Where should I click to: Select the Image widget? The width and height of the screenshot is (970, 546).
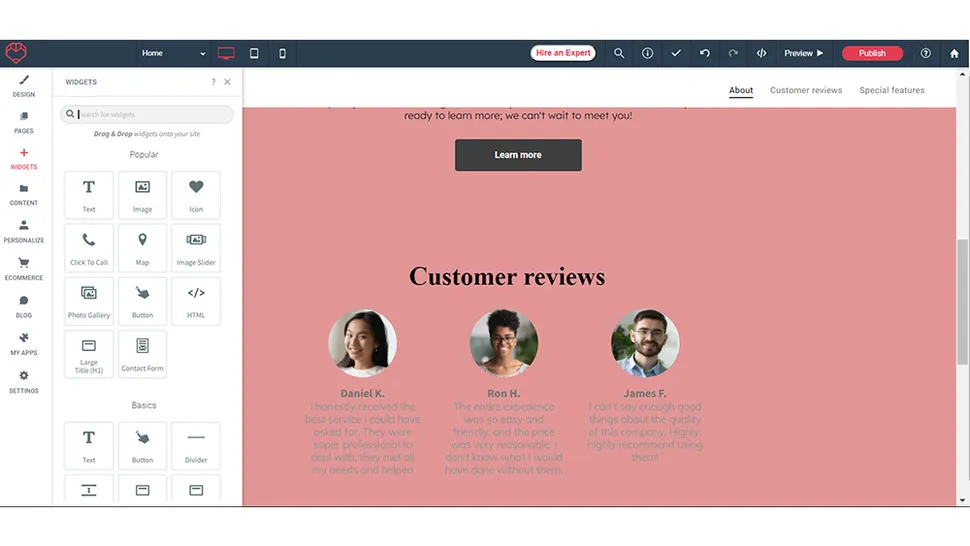pos(142,195)
